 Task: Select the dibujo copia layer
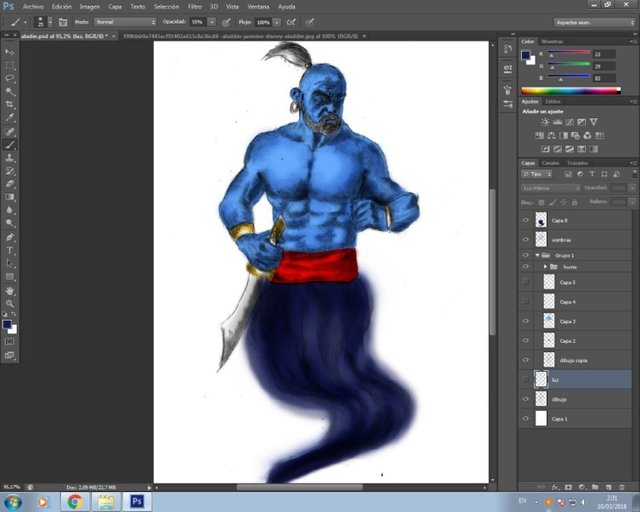coord(576,360)
